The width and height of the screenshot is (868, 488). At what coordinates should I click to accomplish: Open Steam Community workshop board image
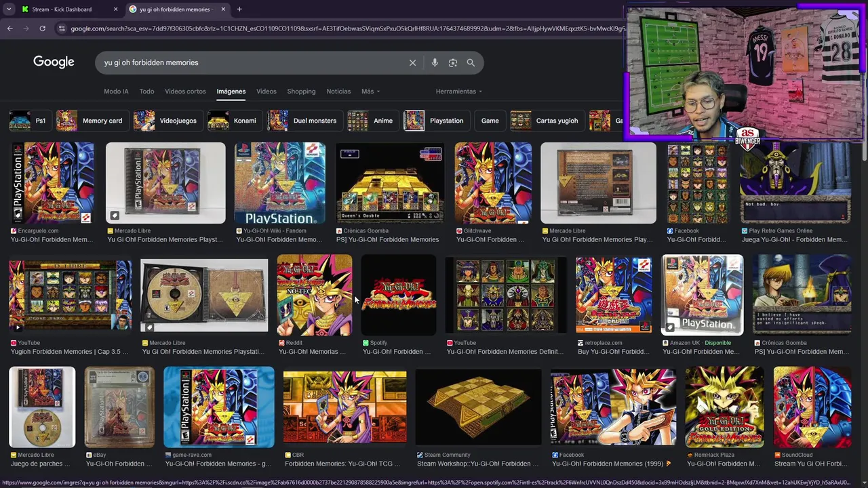(478, 407)
